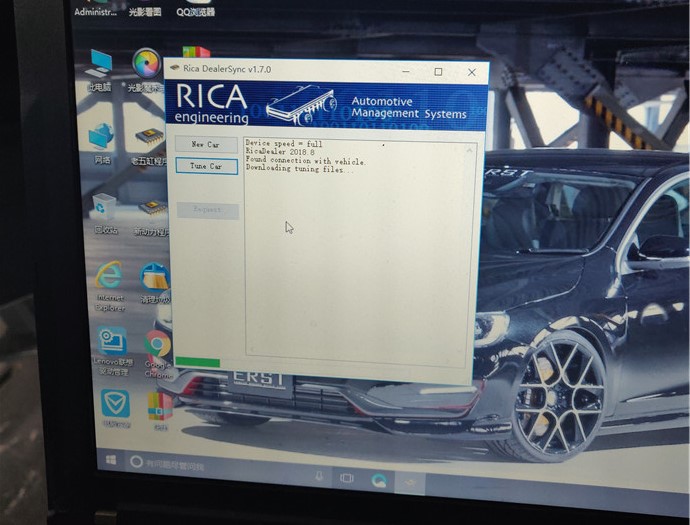Click the log line 'Found connection with vehicle.'
Image resolution: width=690 pixels, height=525 pixels.
pos(305,160)
